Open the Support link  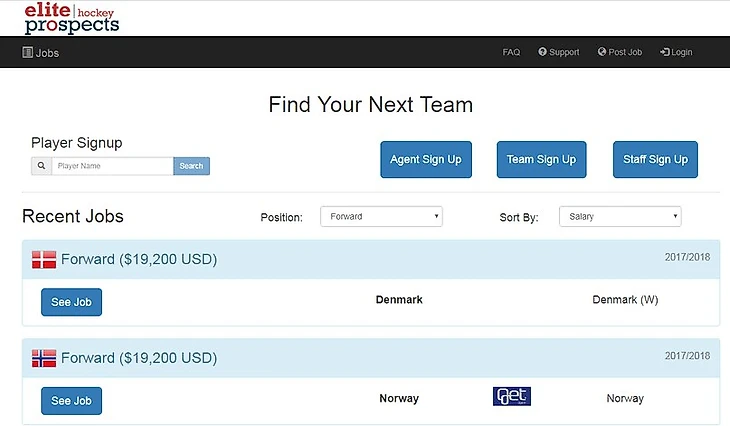coord(559,52)
